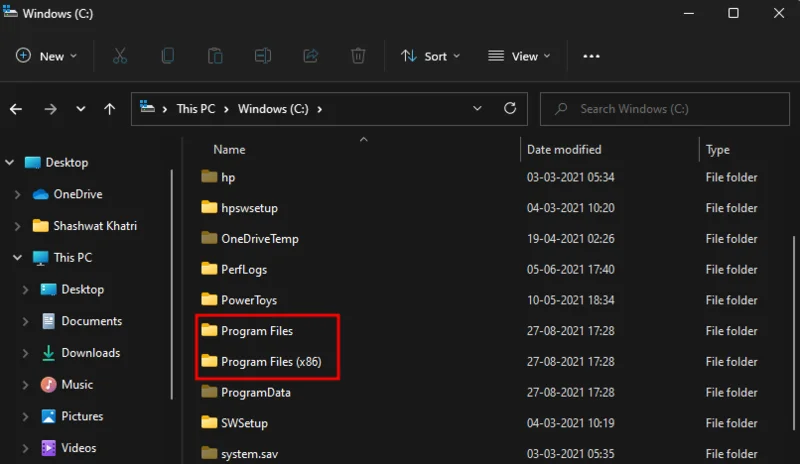800x464 pixels.
Task: Select the hpswsetup folder icon
Action: click(209, 207)
